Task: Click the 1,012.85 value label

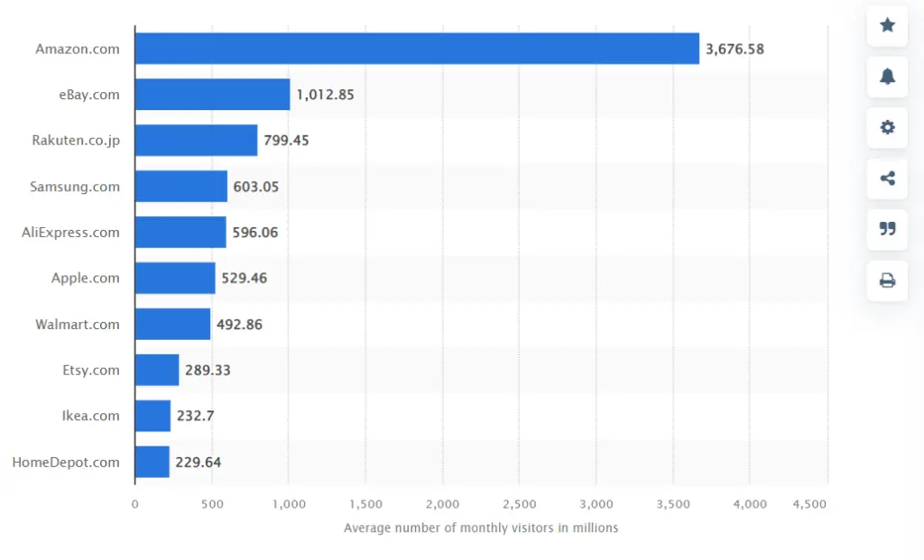Action: pyautogui.click(x=325, y=95)
